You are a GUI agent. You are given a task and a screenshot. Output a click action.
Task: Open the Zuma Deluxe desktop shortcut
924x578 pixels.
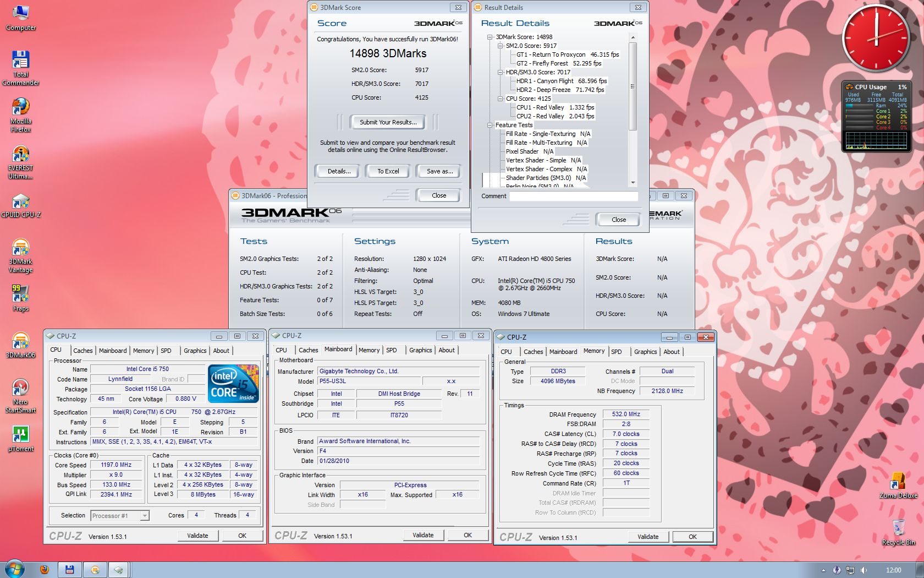coord(898,485)
